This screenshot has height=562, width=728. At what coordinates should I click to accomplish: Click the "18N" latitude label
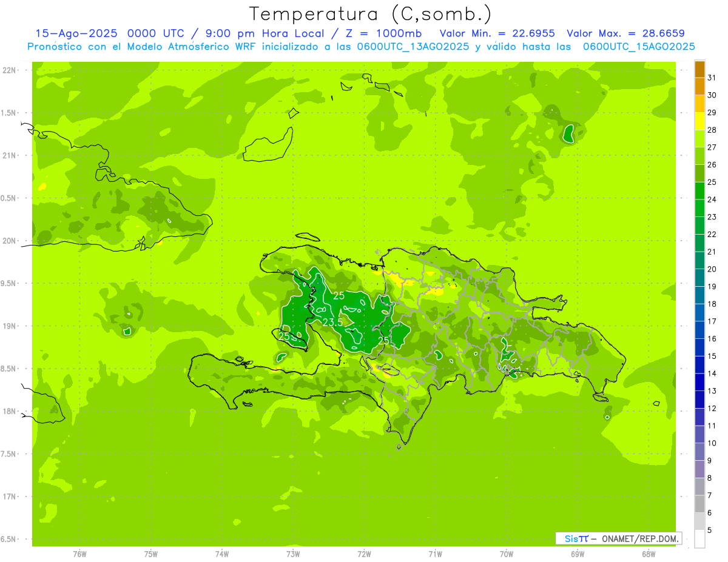point(10,412)
